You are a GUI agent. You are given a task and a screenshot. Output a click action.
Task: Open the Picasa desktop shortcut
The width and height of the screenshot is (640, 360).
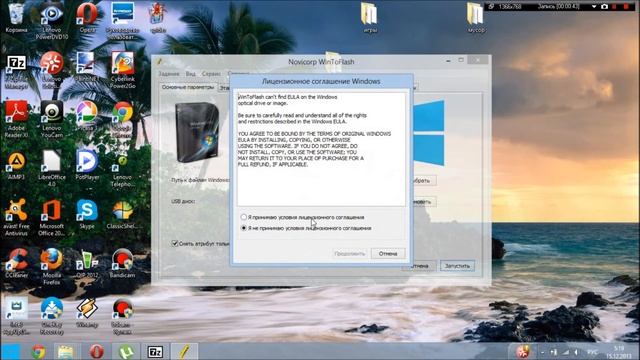click(x=87, y=116)
